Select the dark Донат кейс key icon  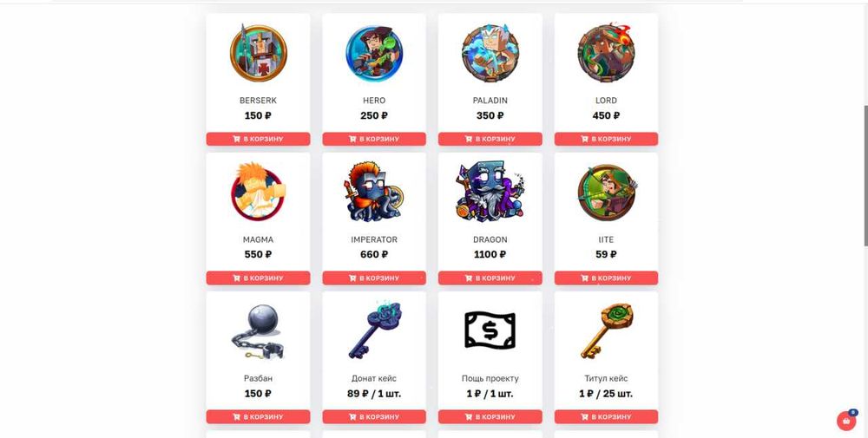pyautogui.click(x=374, y=330)
